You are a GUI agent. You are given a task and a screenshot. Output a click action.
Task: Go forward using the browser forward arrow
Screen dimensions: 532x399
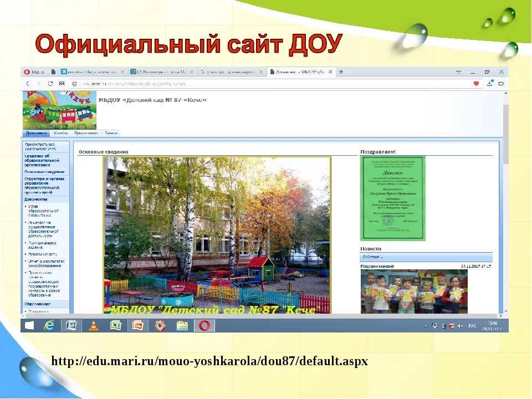(39, 84)
